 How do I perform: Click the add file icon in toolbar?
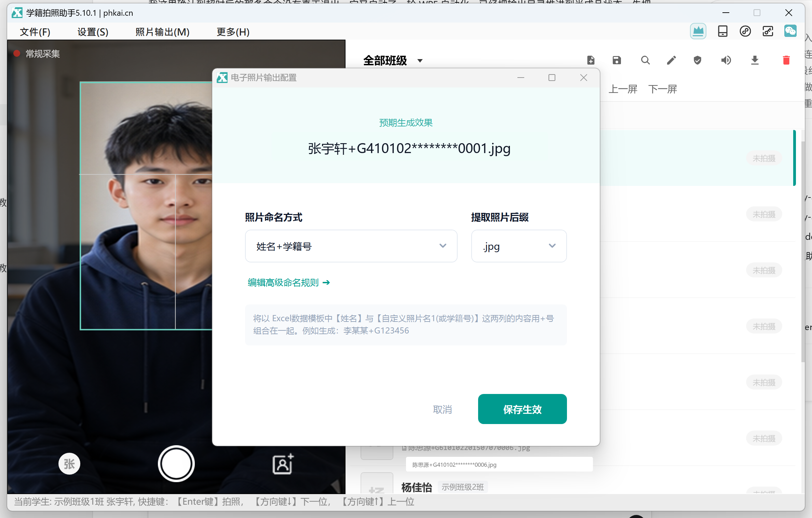591,60
